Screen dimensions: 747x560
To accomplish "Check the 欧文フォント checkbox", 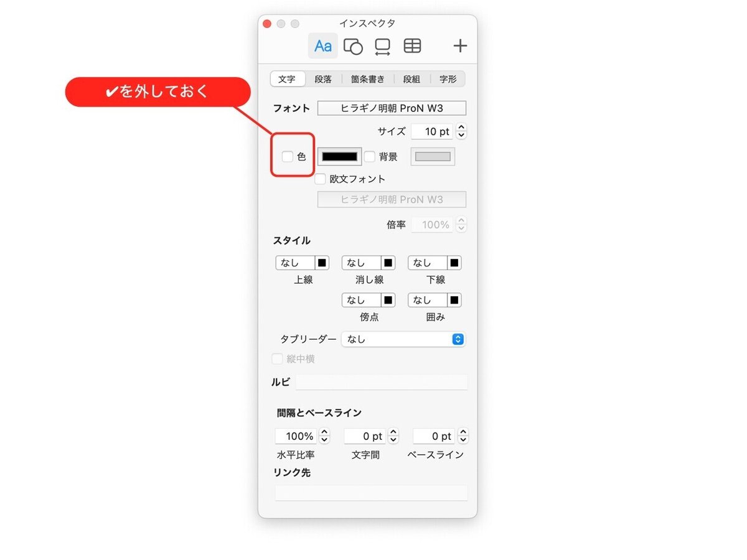I will coord(320,179).
